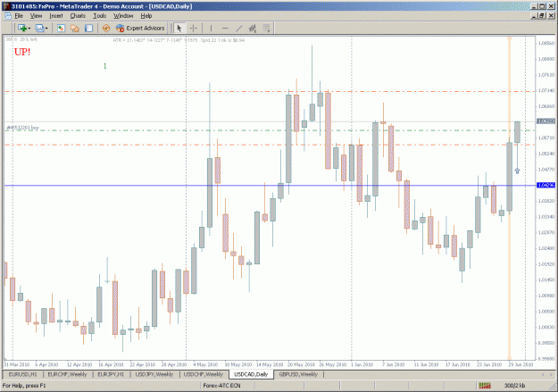The height and width of the screenshot is (392, 558).
Task: Select the Crosshair tool
Action: coord(194,28)
